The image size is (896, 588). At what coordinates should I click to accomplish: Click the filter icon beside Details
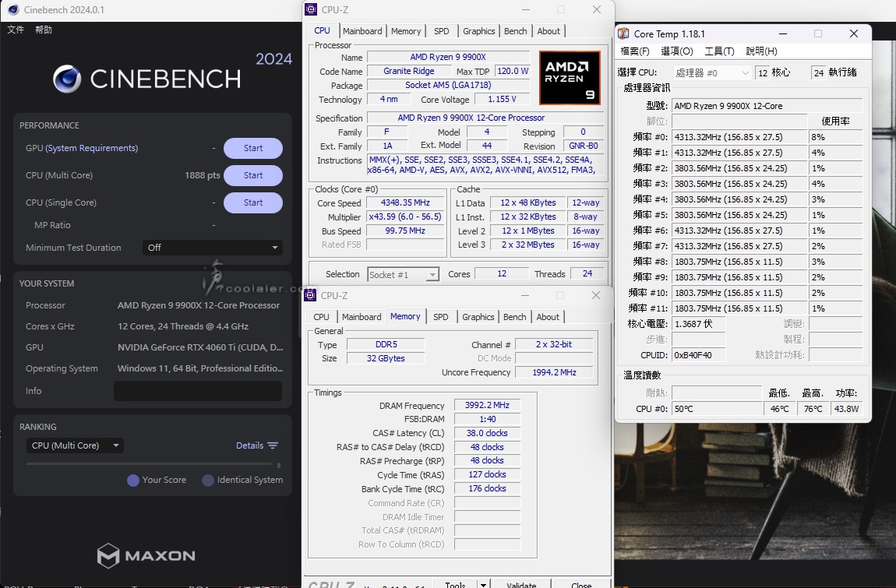pos(273,445)
